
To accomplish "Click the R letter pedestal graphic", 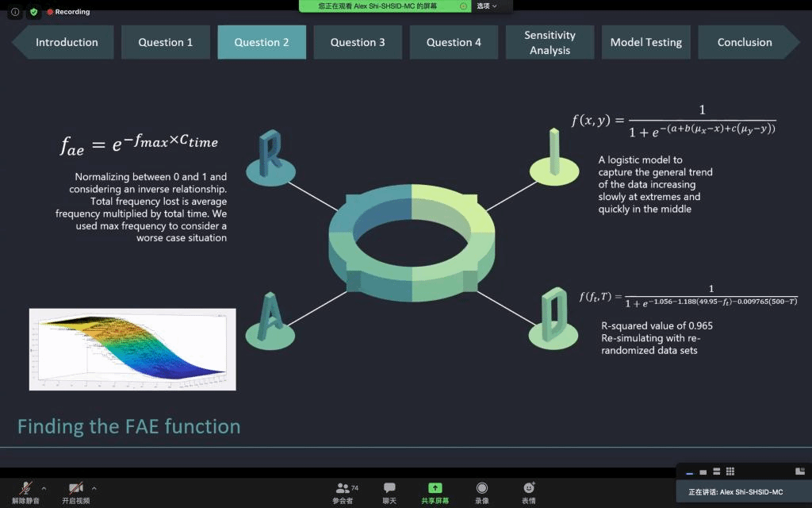I will 270,158.
